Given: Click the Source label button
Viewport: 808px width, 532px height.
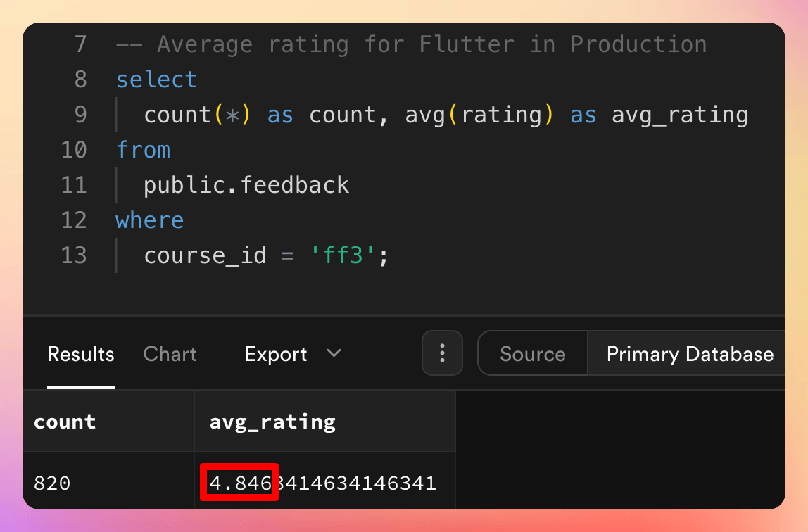Looking at the screenshot, I should [532, 354].
